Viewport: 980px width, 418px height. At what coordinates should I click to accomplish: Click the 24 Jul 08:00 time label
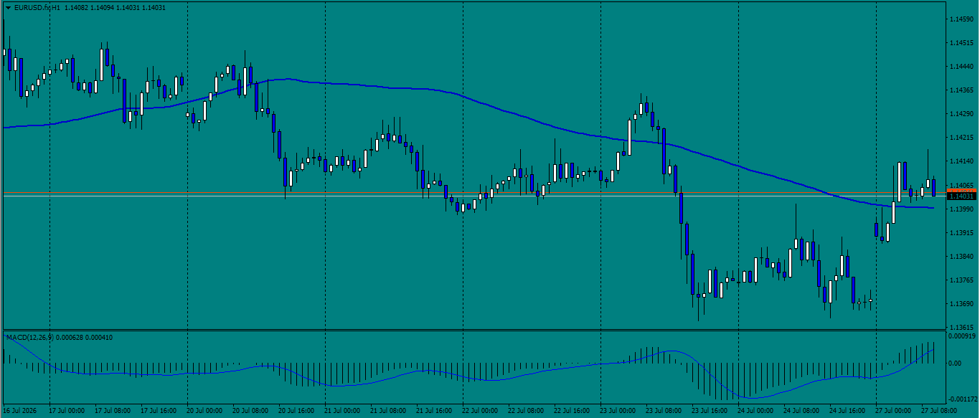(x=801, y=412)
